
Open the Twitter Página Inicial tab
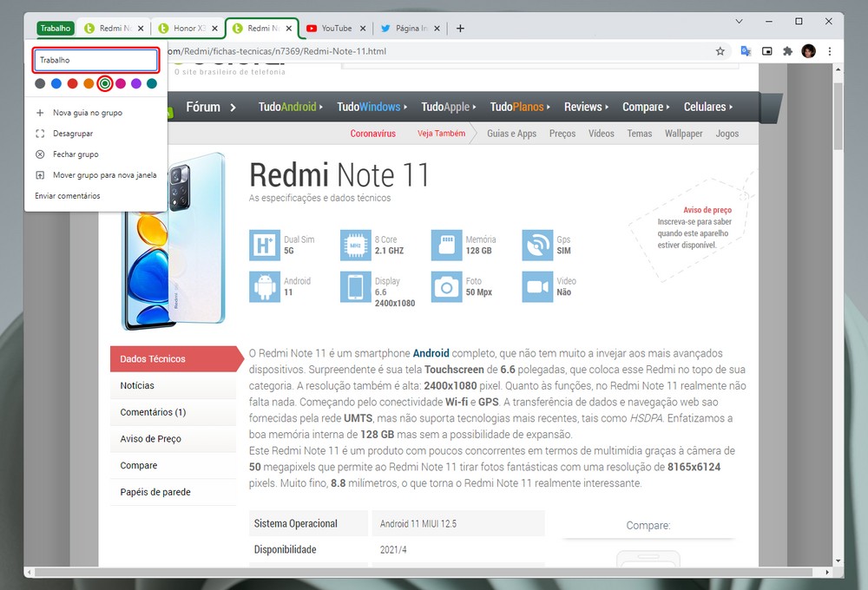click(411, 29)
